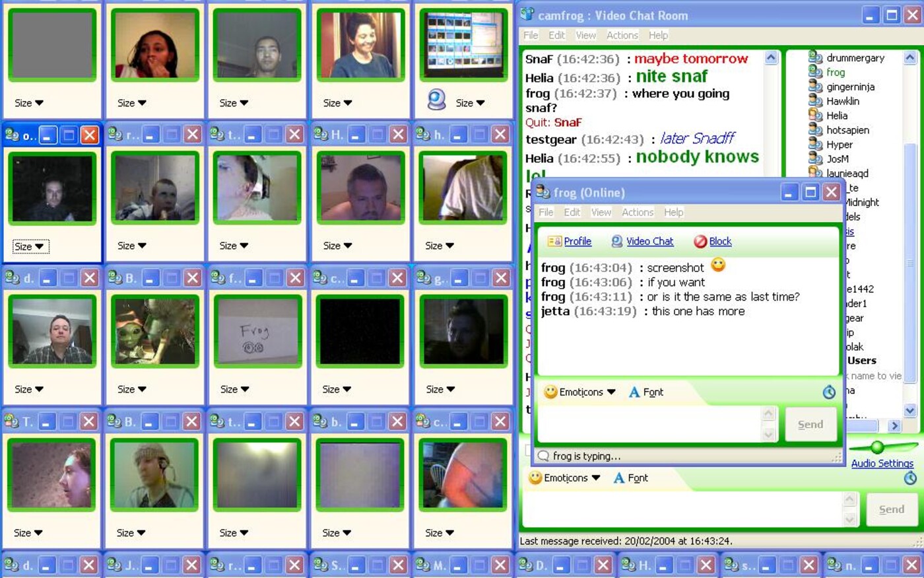The height and width of the screenshot is (578, 924).
Task: Open the Audio Settings link
Action: pyautogui.click(x=882, y=464)
